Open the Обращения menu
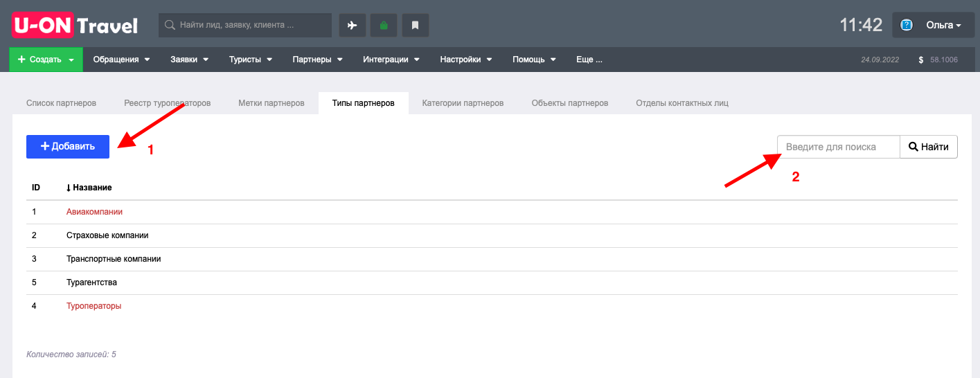The width and height of the screenshot is (980, 378). (121, 60)
